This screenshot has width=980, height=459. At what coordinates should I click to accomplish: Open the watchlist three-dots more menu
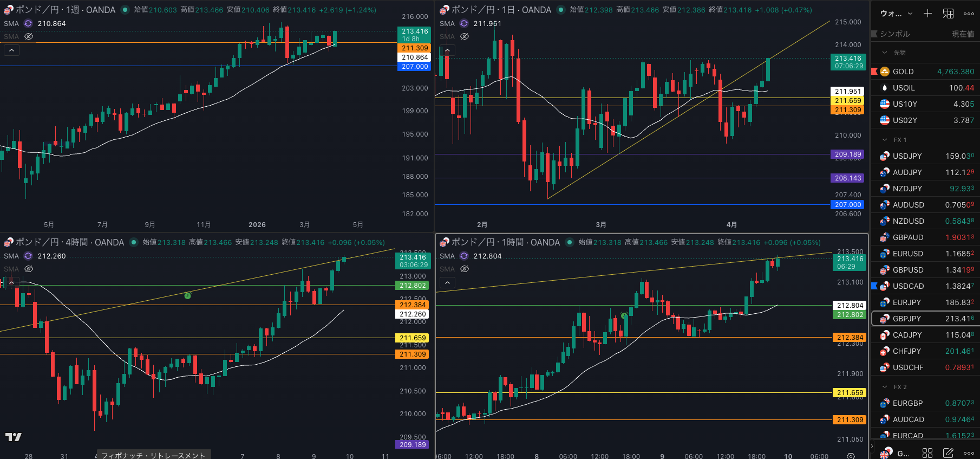point(969,14)
